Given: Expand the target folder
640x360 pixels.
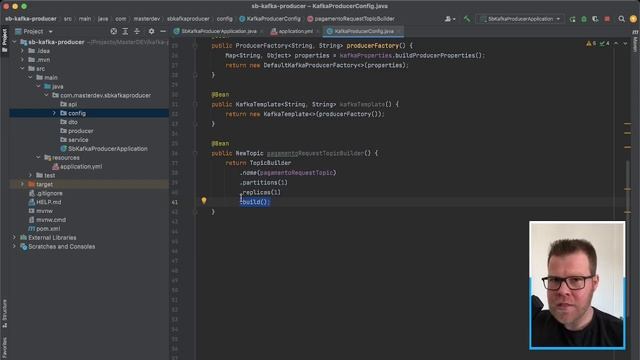Looking at the screenshot, I should (x=22, y=184).
